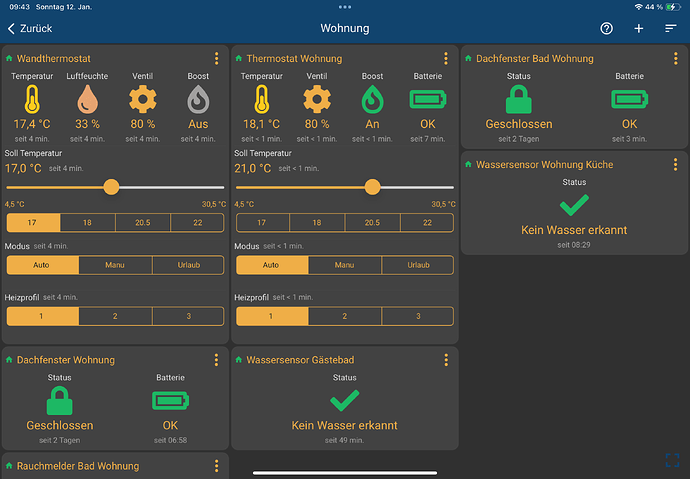
Task: Tap the plus icon to add item
Action: pyautogui.click(x=639, y=28)
